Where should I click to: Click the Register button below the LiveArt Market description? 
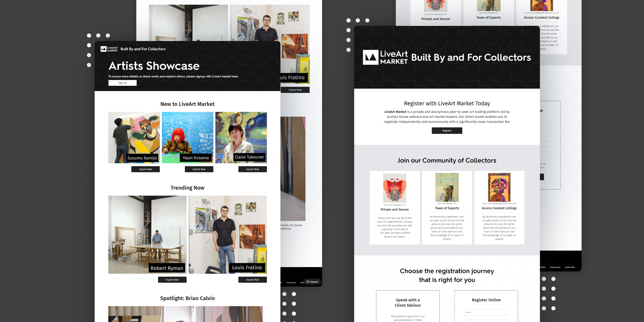click(x=447, y=131)
